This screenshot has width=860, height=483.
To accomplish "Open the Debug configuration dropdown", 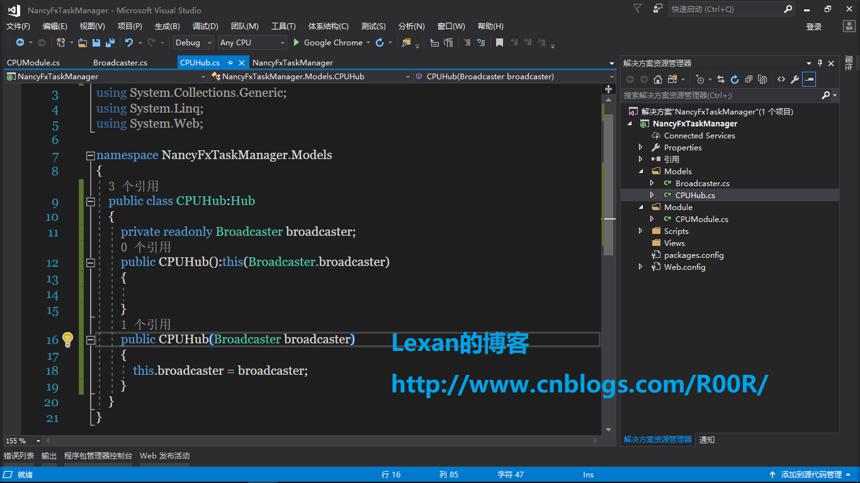I will [x=193, y=43].
